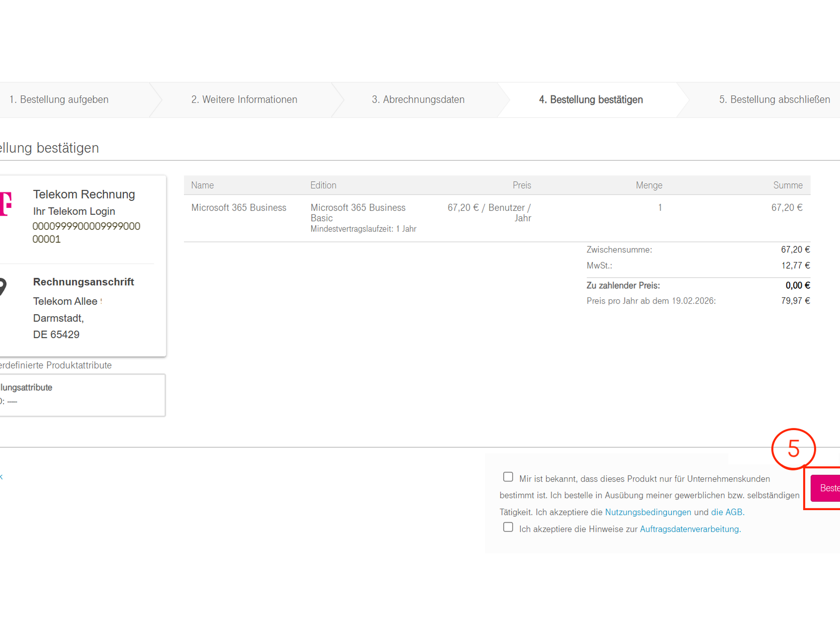Select step 4 Bestellung bestätigen
Screen dimensions: 840x630
[591, 100]
